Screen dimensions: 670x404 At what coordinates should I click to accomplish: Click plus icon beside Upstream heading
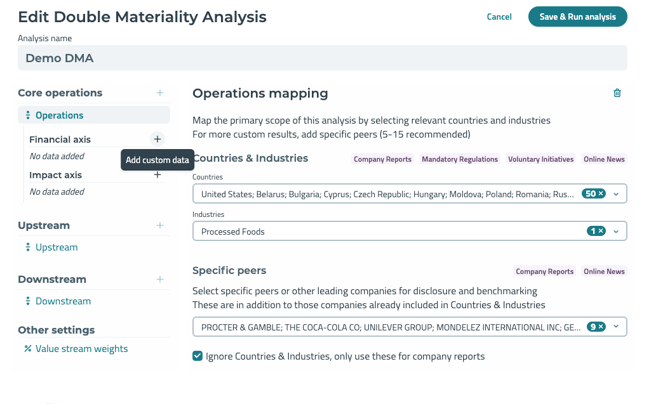tap(159, 225)
